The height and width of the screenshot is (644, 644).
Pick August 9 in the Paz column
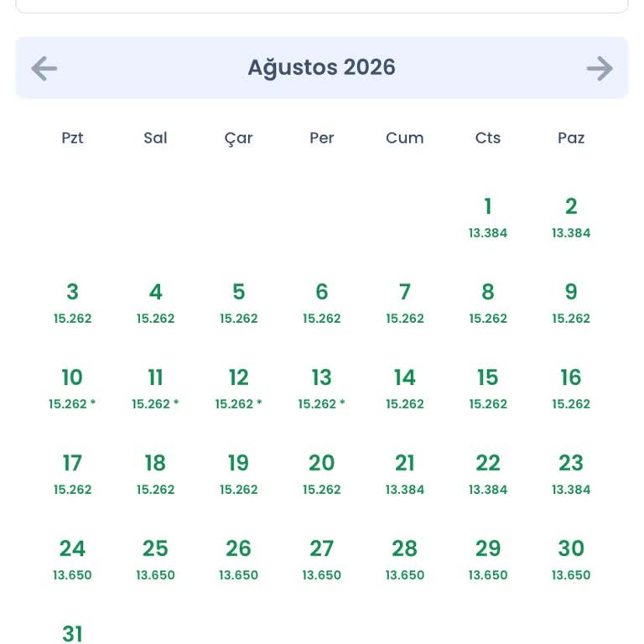click(571, 303)
